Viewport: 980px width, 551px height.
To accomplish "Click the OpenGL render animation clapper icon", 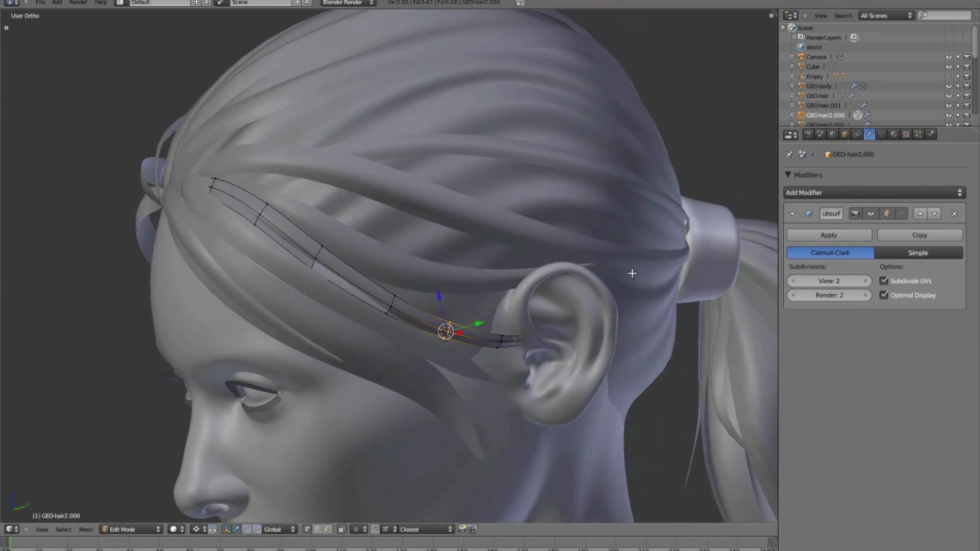I will point(472,529).
